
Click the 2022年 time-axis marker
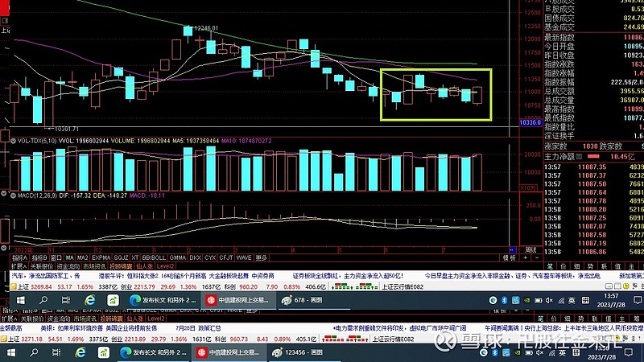[23, 249]
